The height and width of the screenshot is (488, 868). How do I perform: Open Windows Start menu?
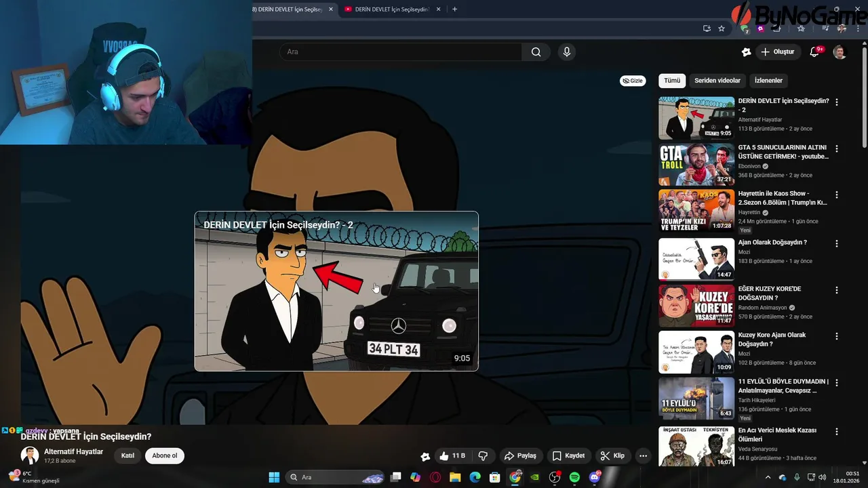[274, 477]
